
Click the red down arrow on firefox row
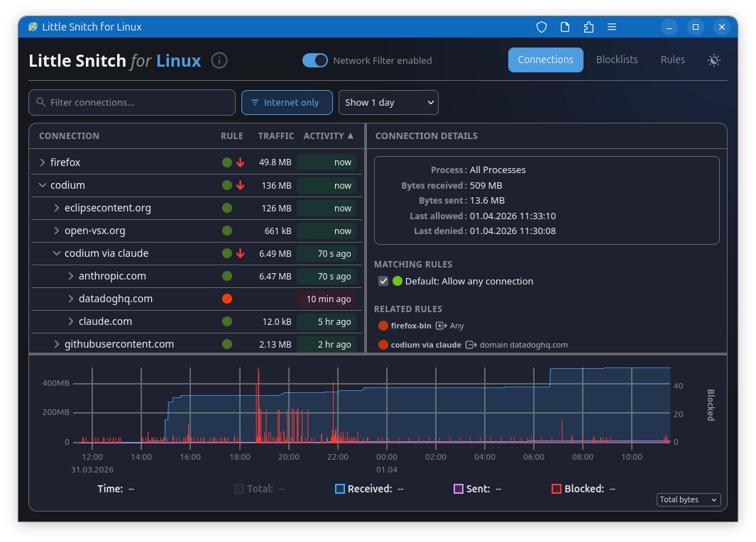point(240,163)
